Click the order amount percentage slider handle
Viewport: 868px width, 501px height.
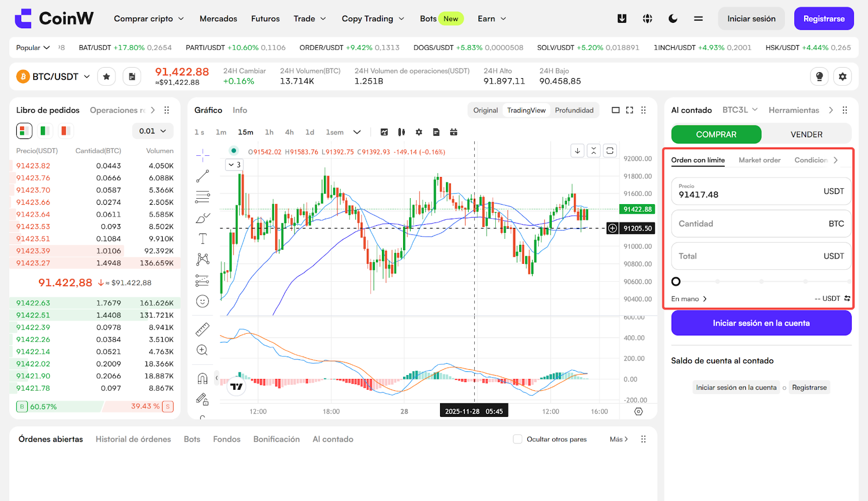[676, 282]
